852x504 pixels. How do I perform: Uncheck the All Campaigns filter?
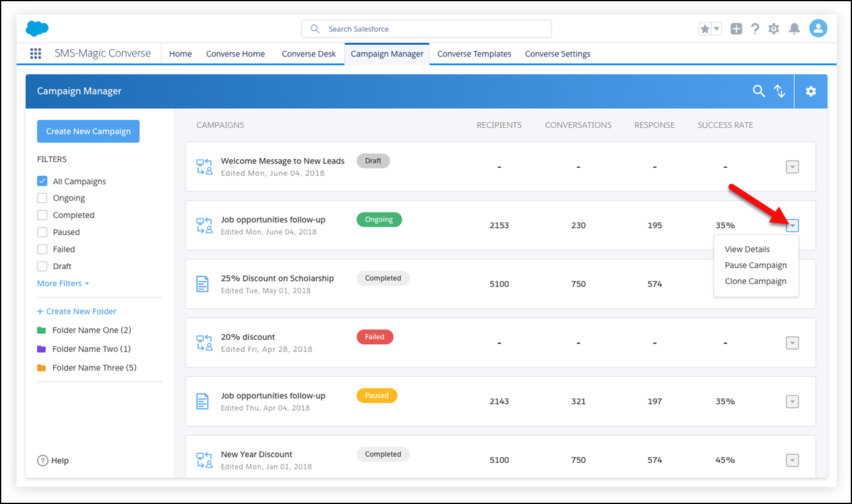click(42, 181)
